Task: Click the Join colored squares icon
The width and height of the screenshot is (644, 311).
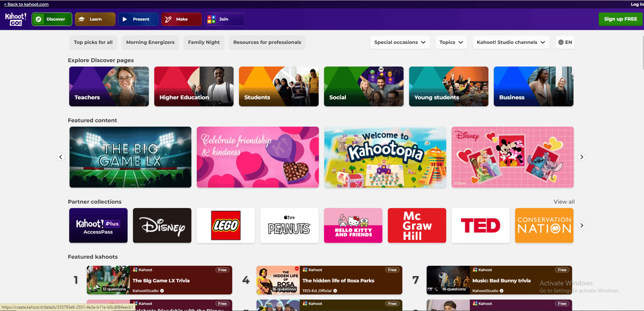Action: click(x=211, y=19)
